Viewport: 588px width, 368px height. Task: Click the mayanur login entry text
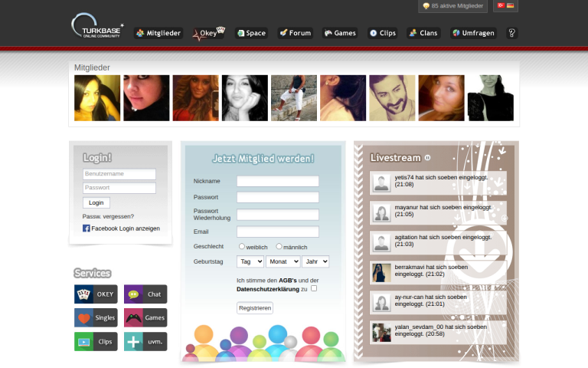pos(443,211)
